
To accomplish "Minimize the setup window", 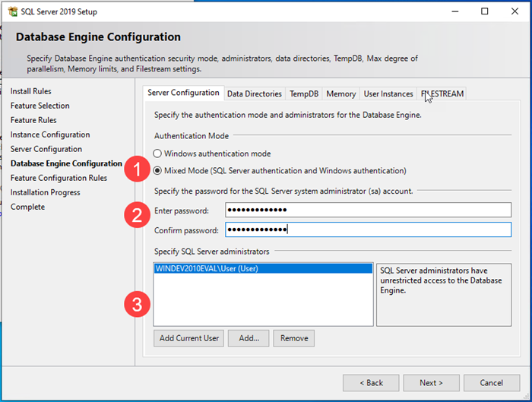I will pos(455,11).
